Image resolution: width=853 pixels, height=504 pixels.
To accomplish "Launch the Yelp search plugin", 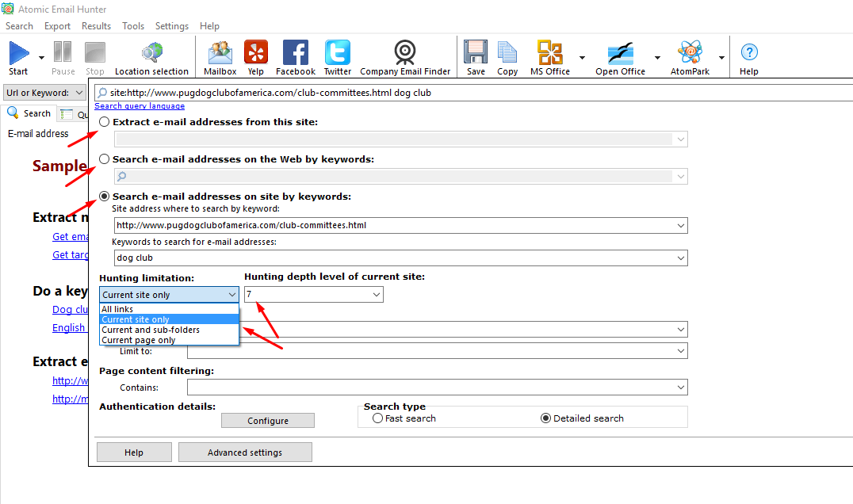I will 256,52.
